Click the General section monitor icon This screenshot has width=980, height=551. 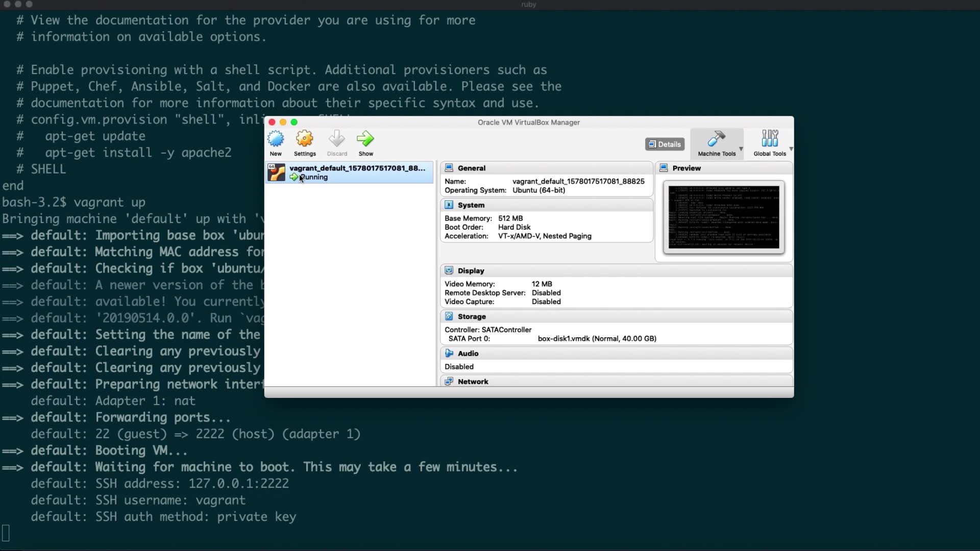pyautogui.click(x=449, y=168)
